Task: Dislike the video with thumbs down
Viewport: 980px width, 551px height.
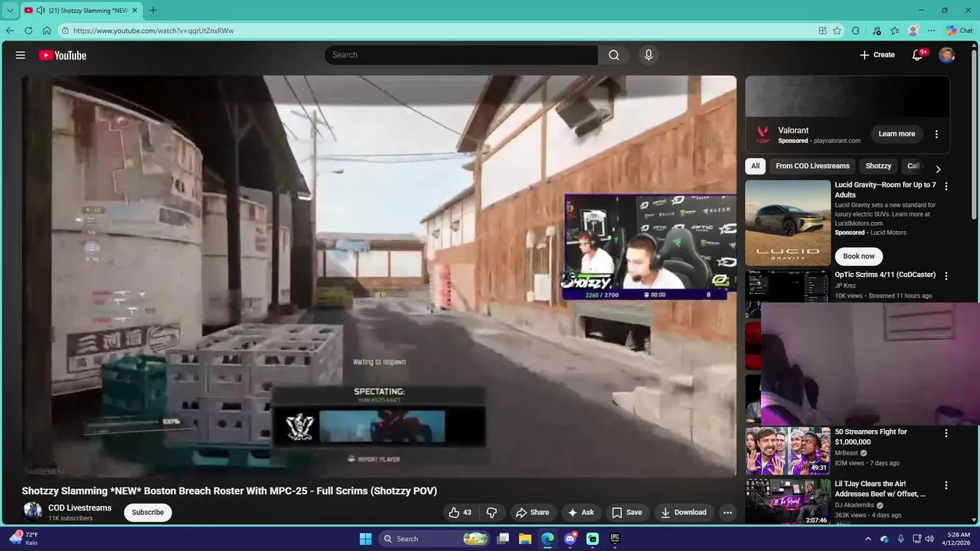Action: click(x=492, y=513)
